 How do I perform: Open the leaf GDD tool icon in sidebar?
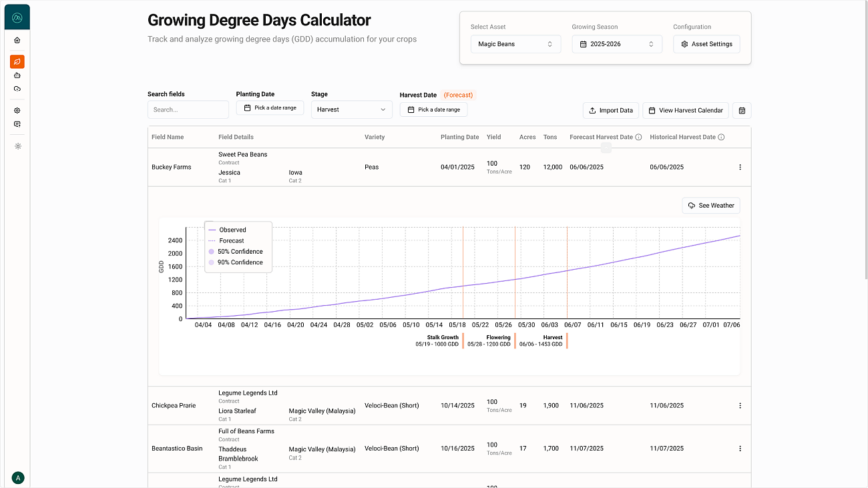pyautogui.click(x=17, y=61)
